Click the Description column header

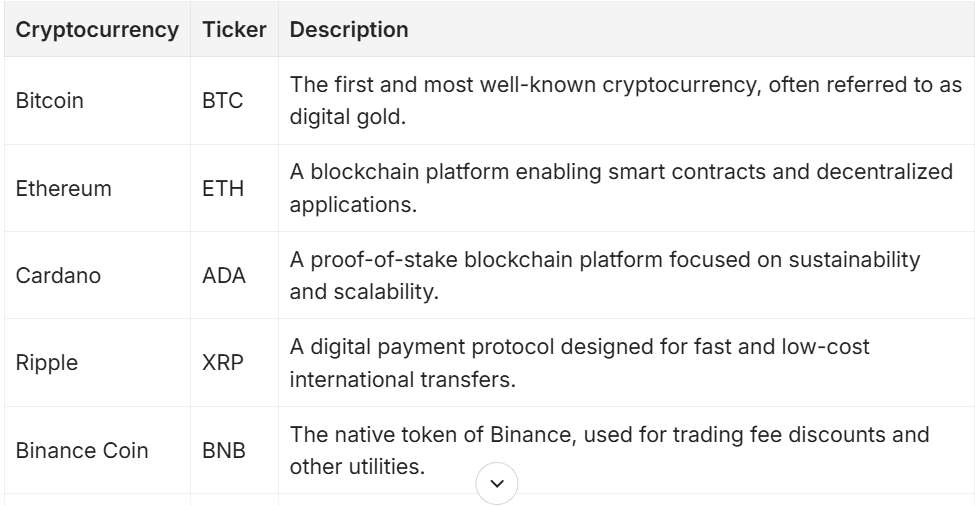tap(348, 30)
